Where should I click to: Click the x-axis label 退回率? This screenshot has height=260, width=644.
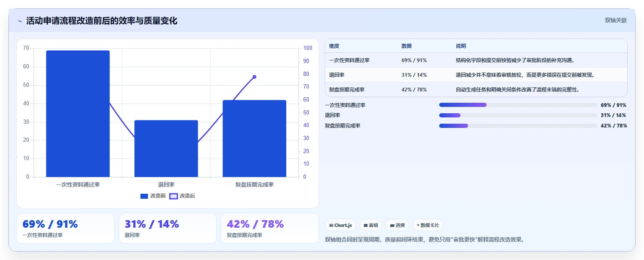point(166,185)
